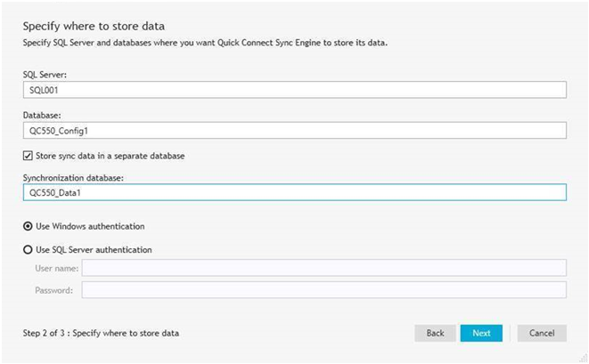The image size is (589, 364).
Task: Proceed by clicking the Next button
Action: tap(481, 333)
